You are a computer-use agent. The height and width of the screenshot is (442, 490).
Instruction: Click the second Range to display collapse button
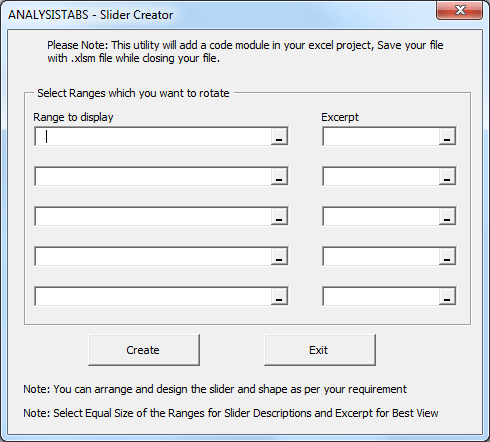279,176
